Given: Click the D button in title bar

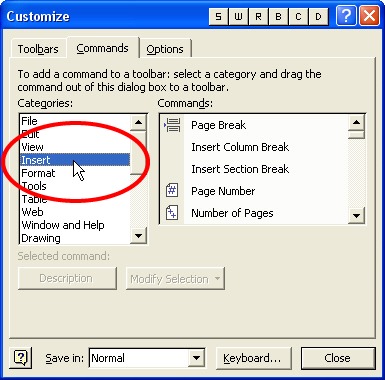Looking at the screenshot, I should [318, 17].
